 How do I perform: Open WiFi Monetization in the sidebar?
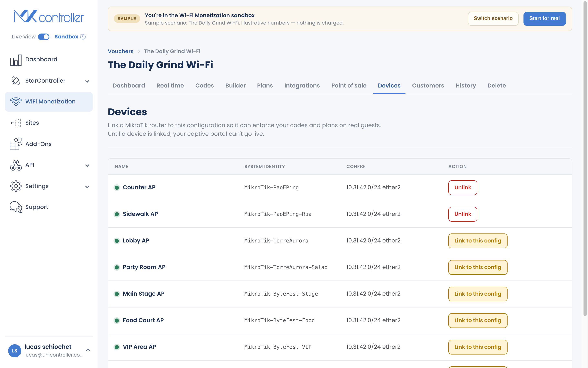point(49,102)
